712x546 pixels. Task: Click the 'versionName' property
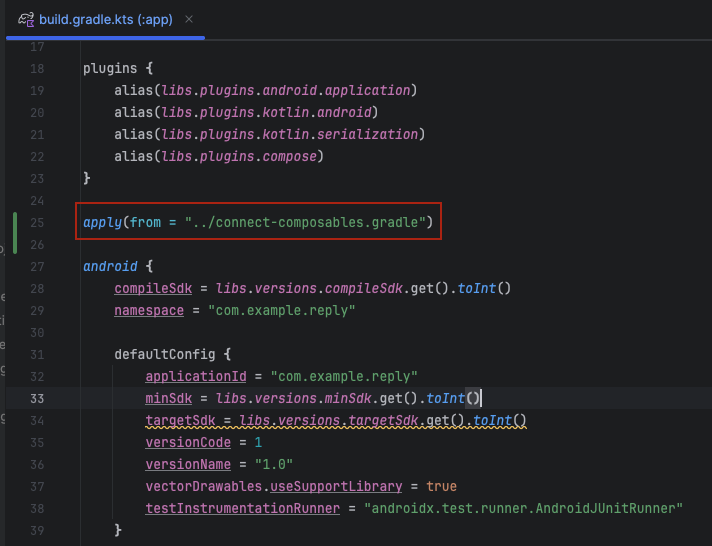point(188,465)
